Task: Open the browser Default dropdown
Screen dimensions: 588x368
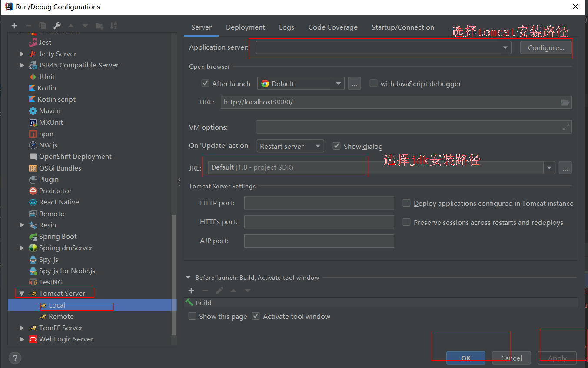Action: (301, 84)
